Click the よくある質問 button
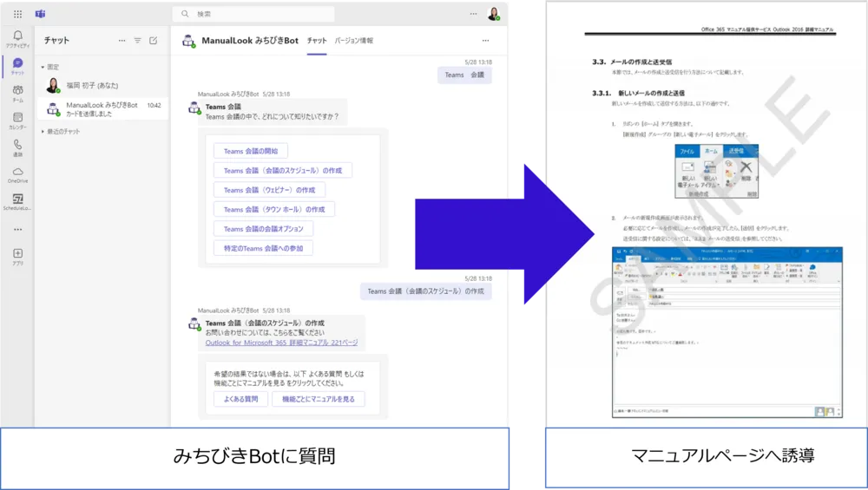 240,399
